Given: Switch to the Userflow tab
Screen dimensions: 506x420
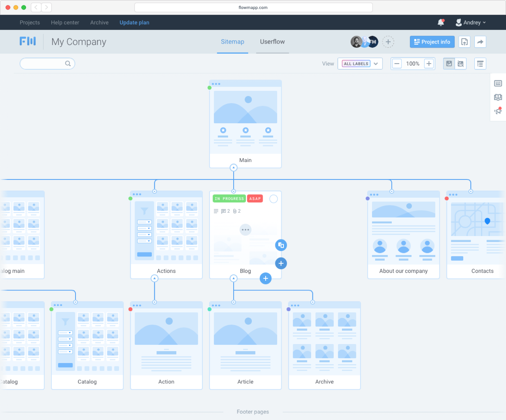Looking at the screenshot, I should click(272, 42).
